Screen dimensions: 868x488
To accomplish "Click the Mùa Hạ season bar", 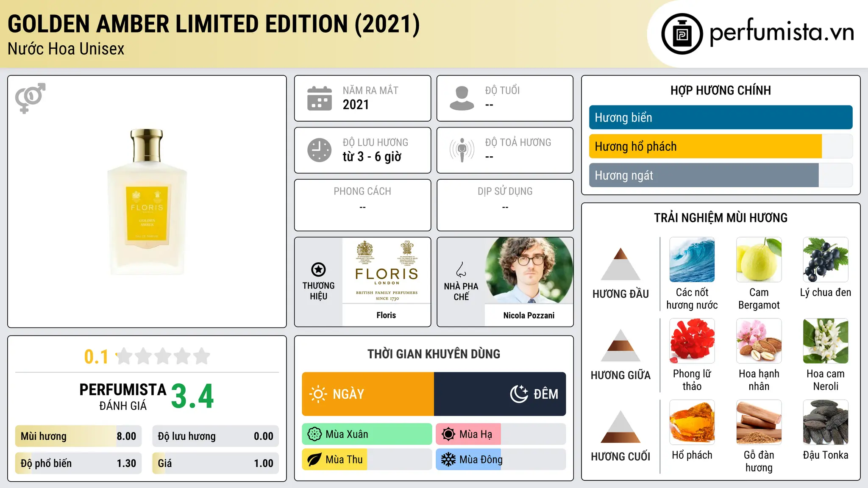I will pyautogui.click(x=501, y=434).
